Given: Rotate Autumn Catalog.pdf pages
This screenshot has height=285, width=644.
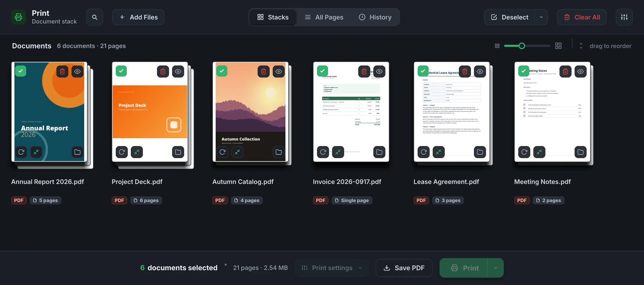Looking at the screenshot, I should (222, 152).
